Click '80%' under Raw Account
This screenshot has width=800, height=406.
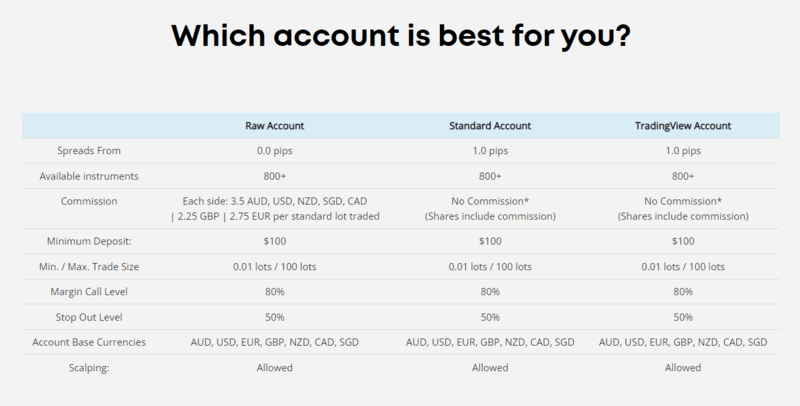[274, 291]
